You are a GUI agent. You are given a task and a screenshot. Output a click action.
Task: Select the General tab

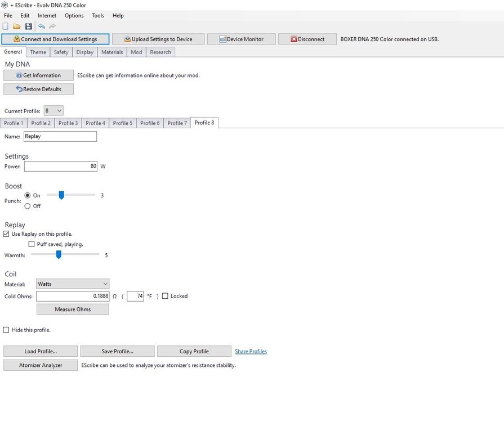pyautogui.click(x=13, y=52)
